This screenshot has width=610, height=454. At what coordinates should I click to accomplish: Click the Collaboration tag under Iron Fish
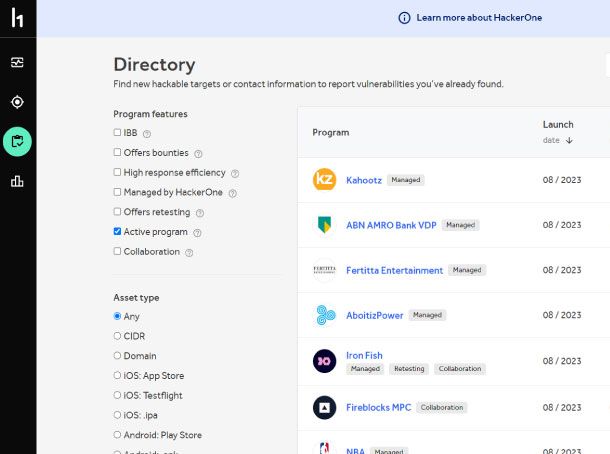tap(460, 369)
